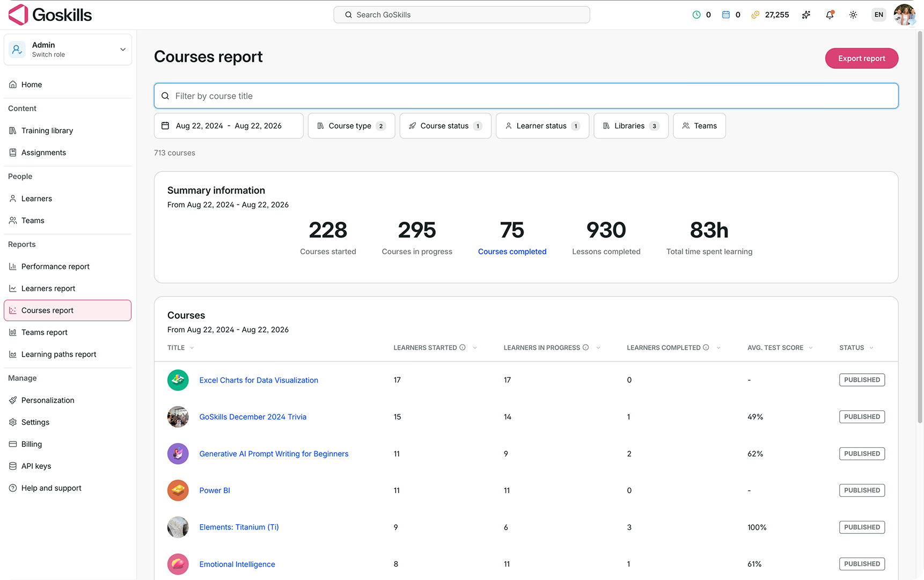The height and width of the screenshot is (580, 924).
Task: Click the Personalization brush icon
Action: click(13, 400)
